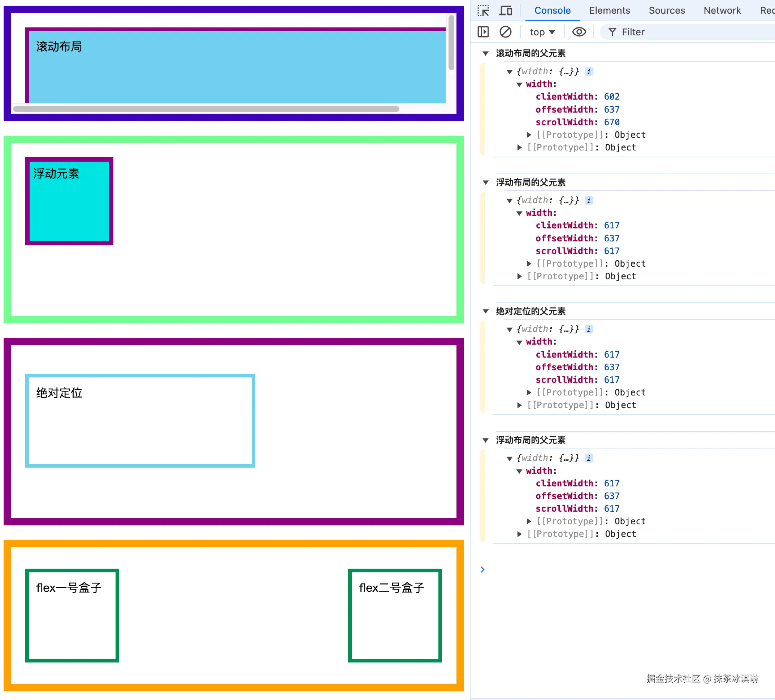Collapse the 绝对定位的父元素 console group

pos(485,311)
